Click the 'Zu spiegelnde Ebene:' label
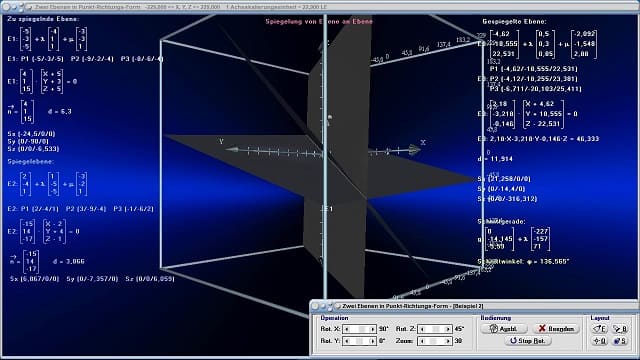 [43, 19]
